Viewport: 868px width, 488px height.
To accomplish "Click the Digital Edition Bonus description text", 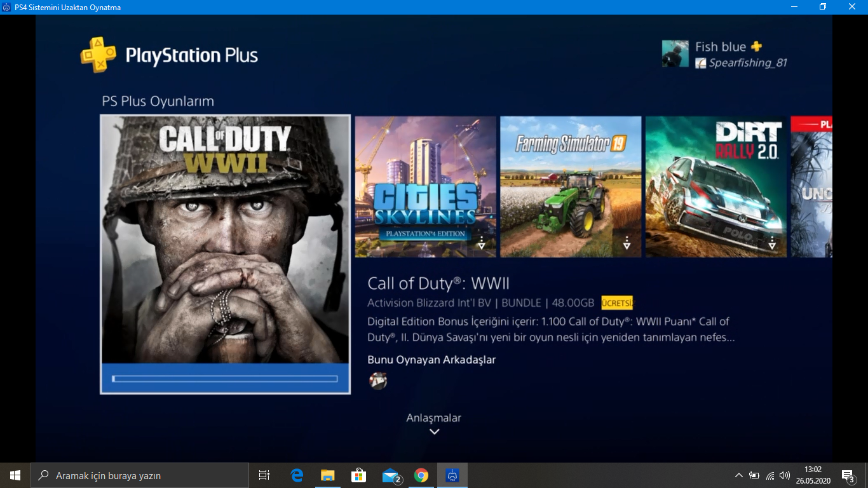I will click(551, 330).
